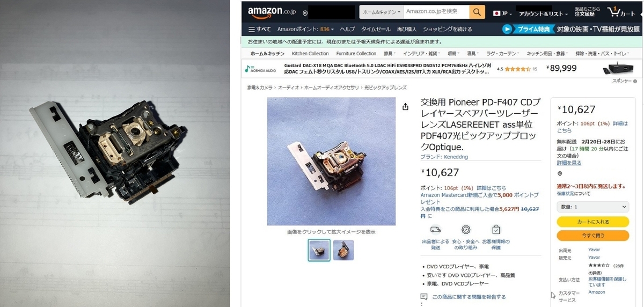
Task: Click the Japan flag language icon
Action: tap(497, 13)
